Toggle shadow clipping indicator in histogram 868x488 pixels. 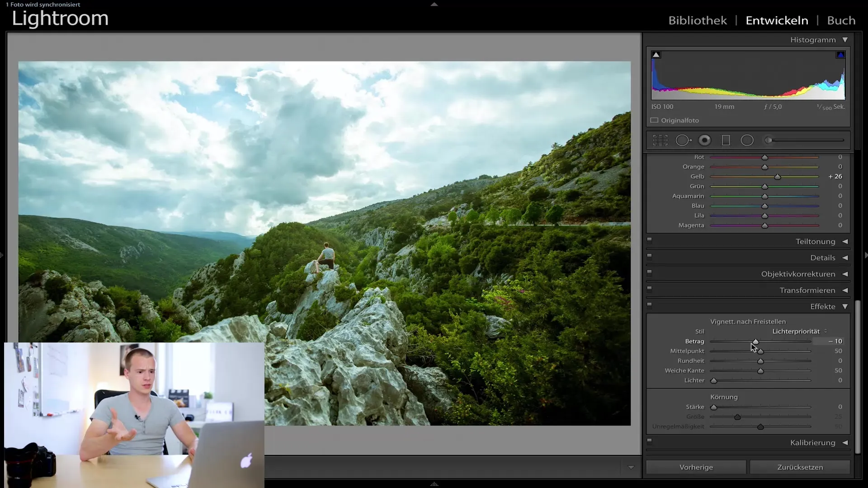(656, 55)
